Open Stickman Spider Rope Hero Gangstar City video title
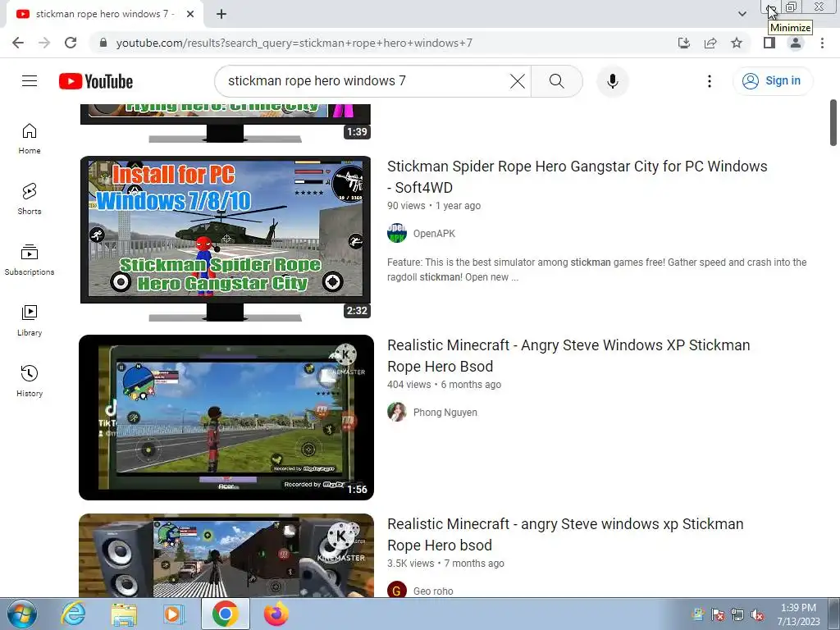840x630 pixels. 577,177
